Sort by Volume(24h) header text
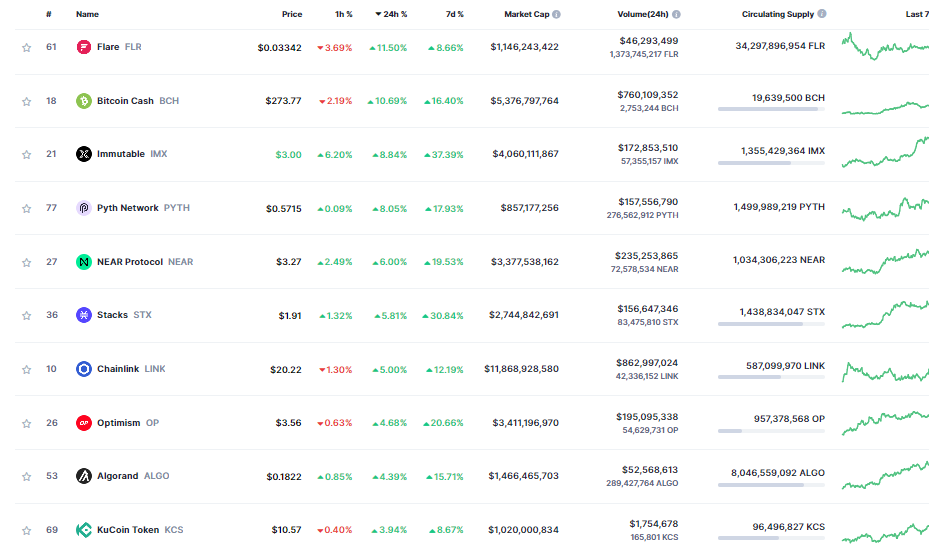Viewport: 951px width, 551px height. (x=643, y=14)
